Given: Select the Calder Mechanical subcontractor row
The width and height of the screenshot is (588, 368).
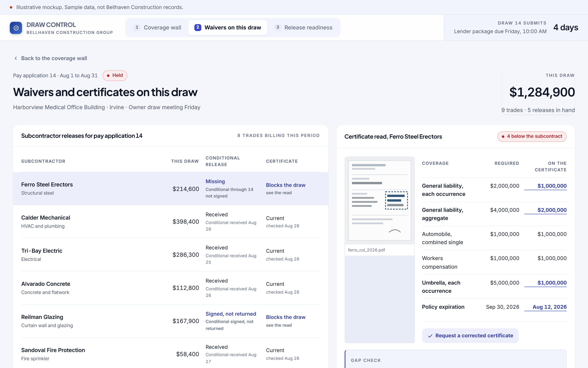Looking at the screenshot, I should pos(170,222).
